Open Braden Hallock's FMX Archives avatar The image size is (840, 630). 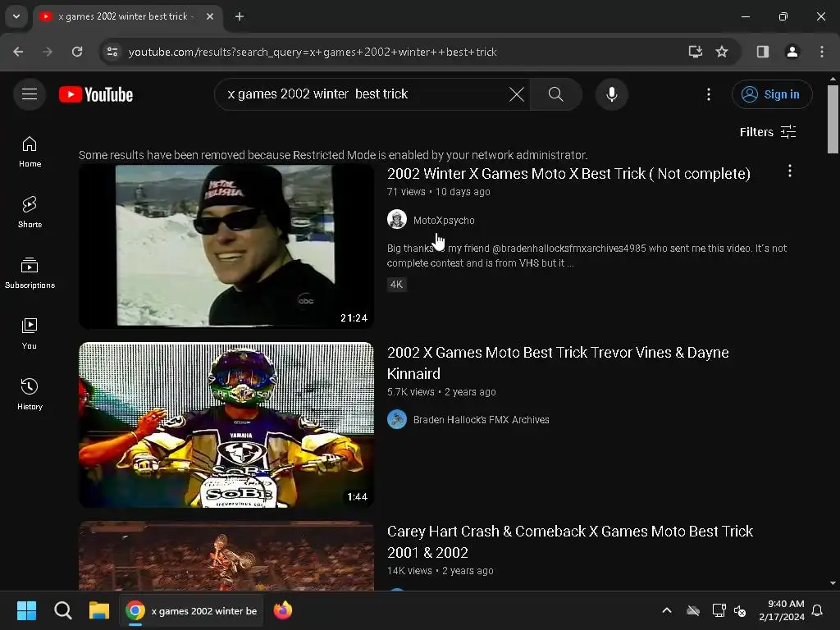pos(397,419)
